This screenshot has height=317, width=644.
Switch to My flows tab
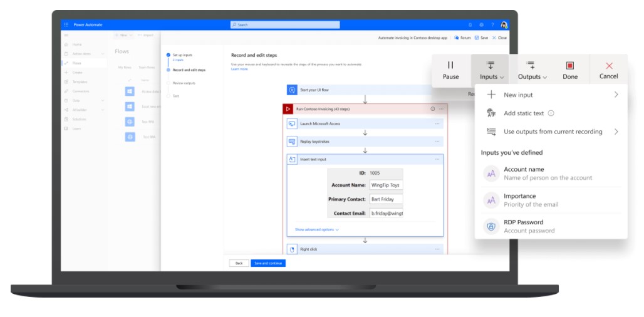(x=125, y=67)
